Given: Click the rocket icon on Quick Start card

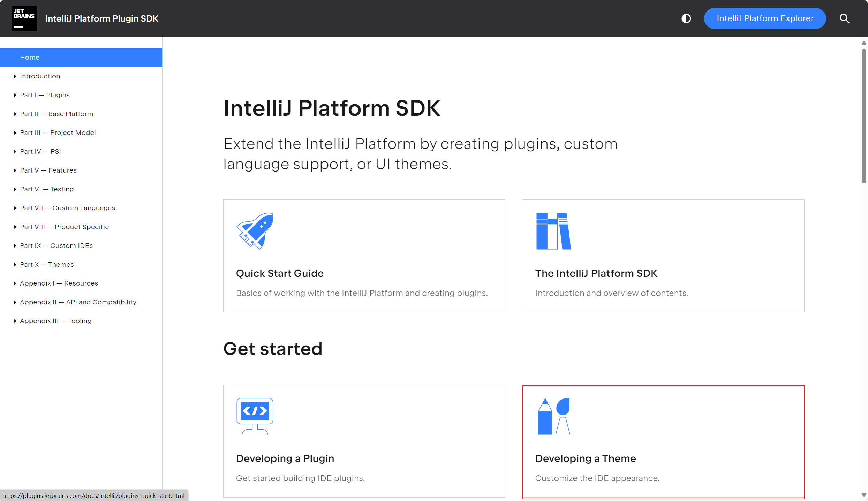Looking at the screenshot, I should 255,231.
